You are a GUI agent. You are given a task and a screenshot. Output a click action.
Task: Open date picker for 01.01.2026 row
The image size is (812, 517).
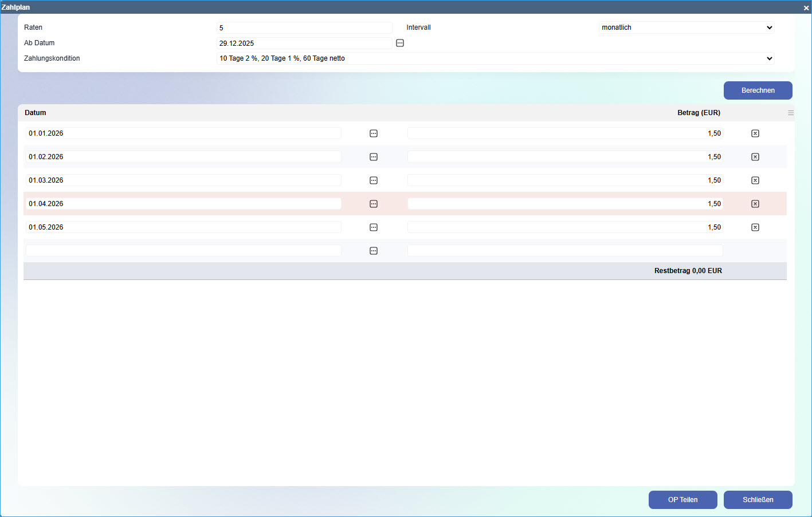pyautogui.click(x=374, y=133)
